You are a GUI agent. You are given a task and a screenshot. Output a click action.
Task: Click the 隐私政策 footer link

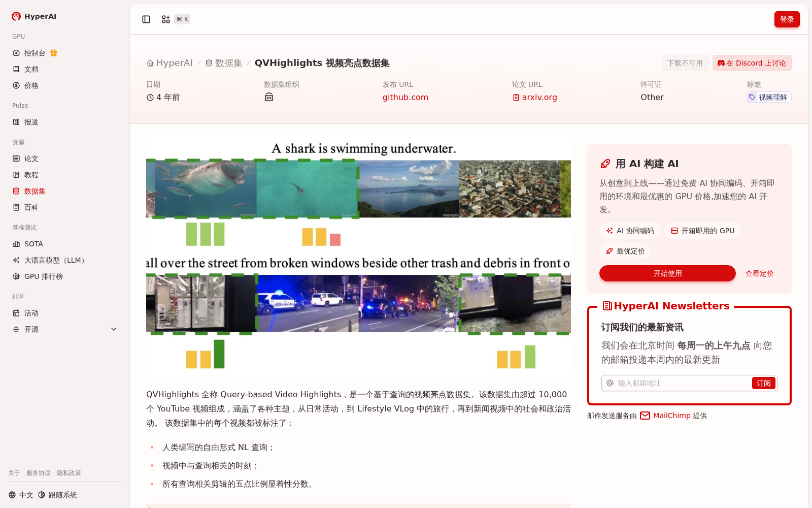coord(69,473)
